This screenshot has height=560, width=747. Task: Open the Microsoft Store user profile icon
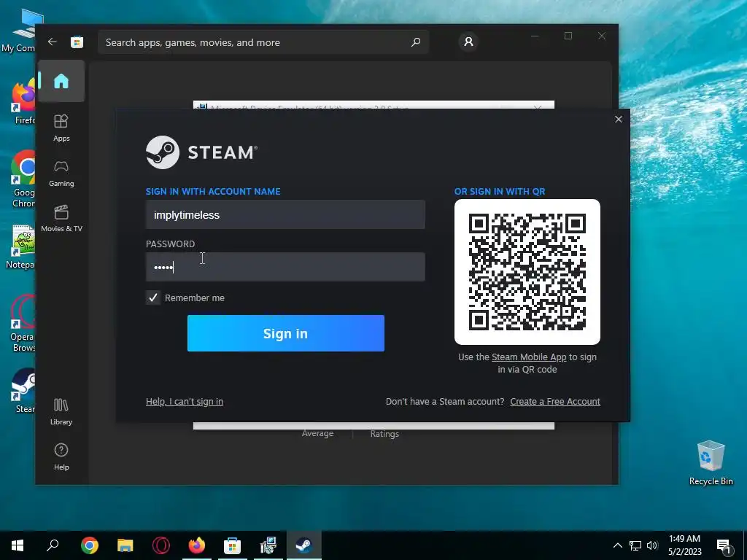point(468,42)
